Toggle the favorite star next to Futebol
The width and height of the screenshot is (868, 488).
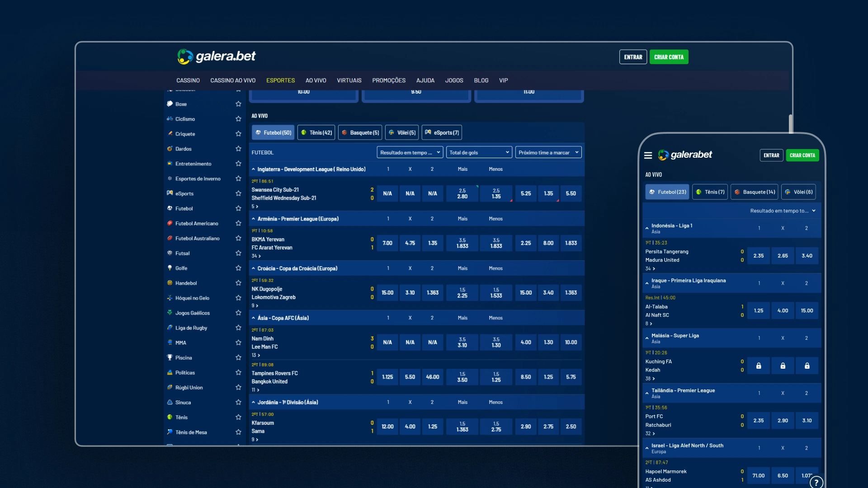click(x=238, y=208)
